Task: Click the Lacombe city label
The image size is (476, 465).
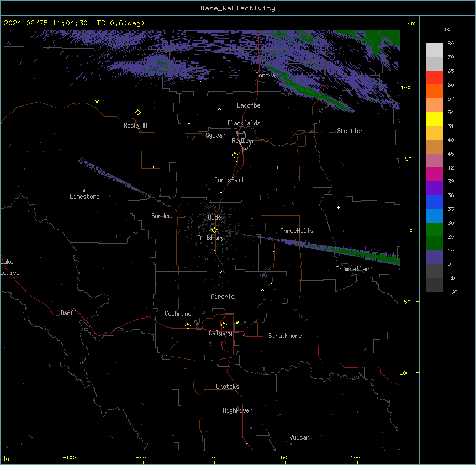Action: tap(248, 105)
